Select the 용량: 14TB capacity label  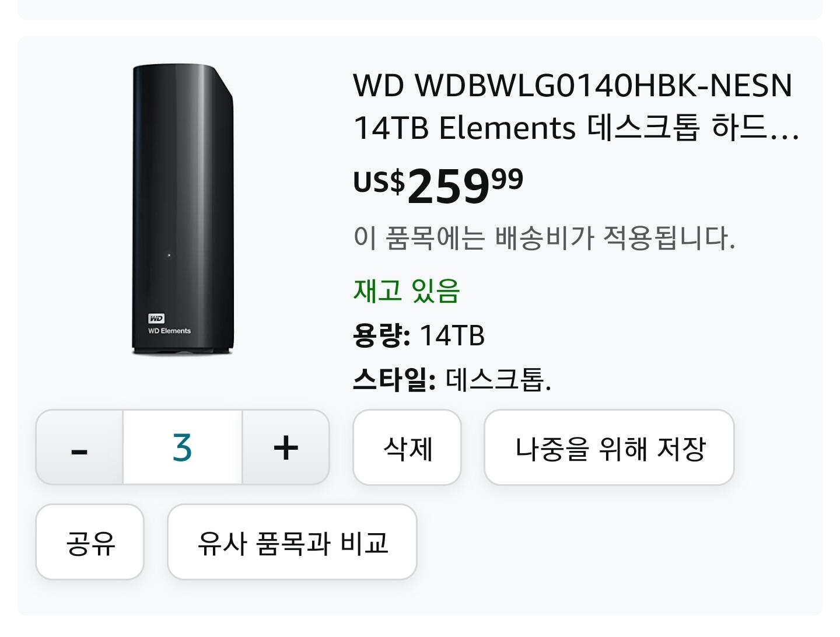418,335
